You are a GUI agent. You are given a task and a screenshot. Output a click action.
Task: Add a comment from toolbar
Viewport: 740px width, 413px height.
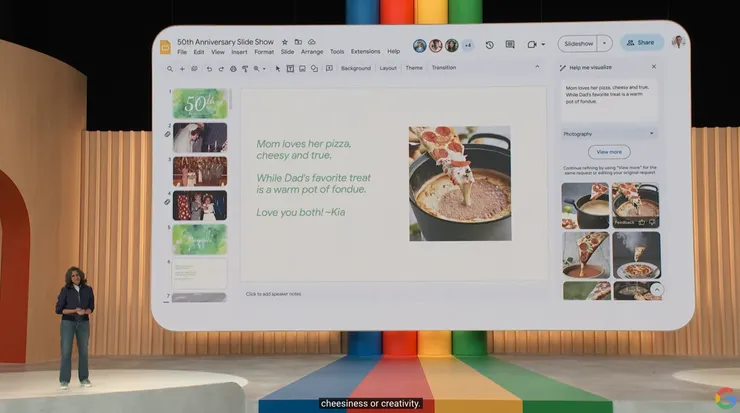[x=329, y=68]
